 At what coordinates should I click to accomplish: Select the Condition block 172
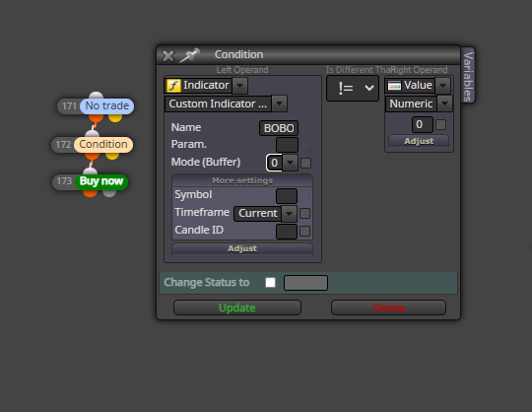(x=103, y=144)
